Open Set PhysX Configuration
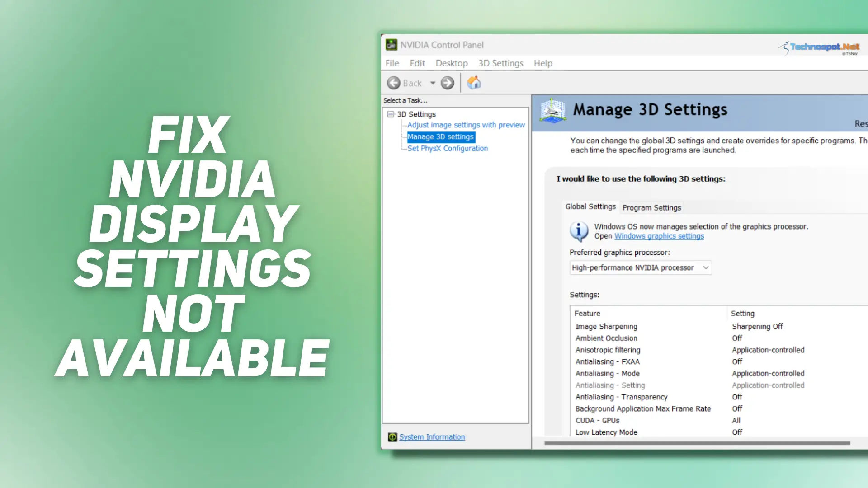The height and width of the screenshot is (488, 868). [x=448, y=148]
